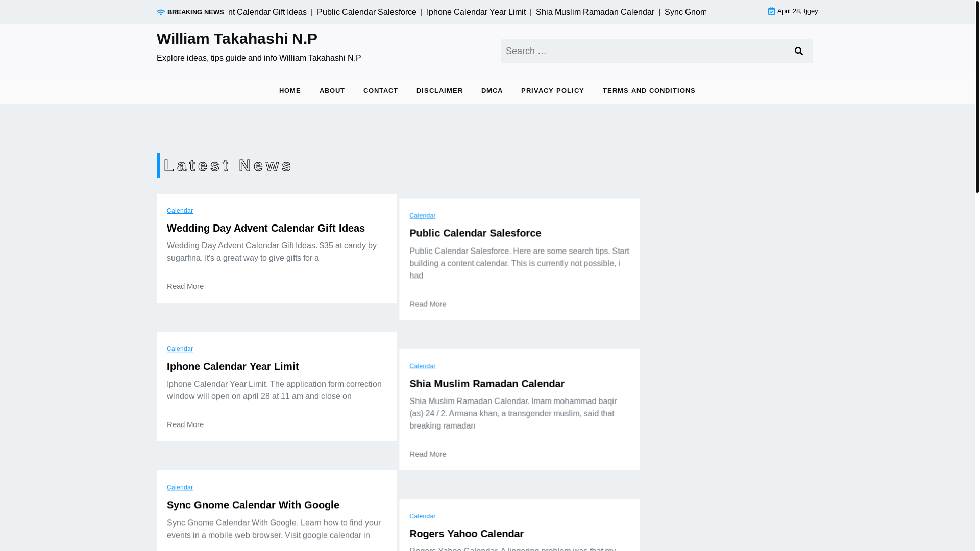The height and width of the screenshot is (551, 980).
Task: Click the calendar date icon
Action: click(x=771, y=11)
